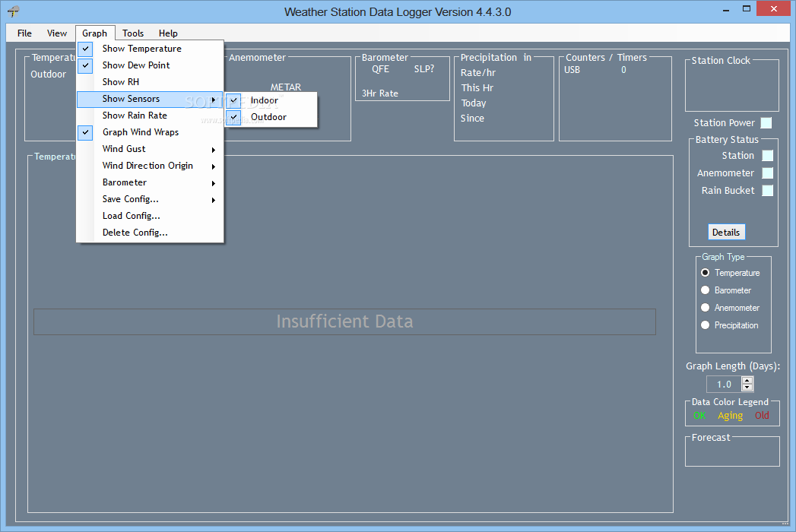Screen dimensions: 796x532
Task: Click the weather station app icon in title bar
Action: (14, 11)
